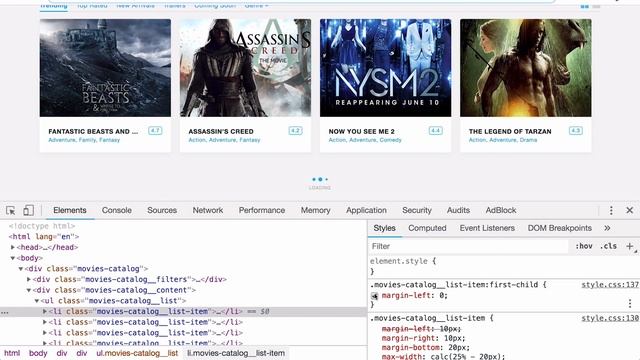Show more Styles pane tabs with the chevron
This screenshot has width=640, height=360.
[x=607, y=228]
